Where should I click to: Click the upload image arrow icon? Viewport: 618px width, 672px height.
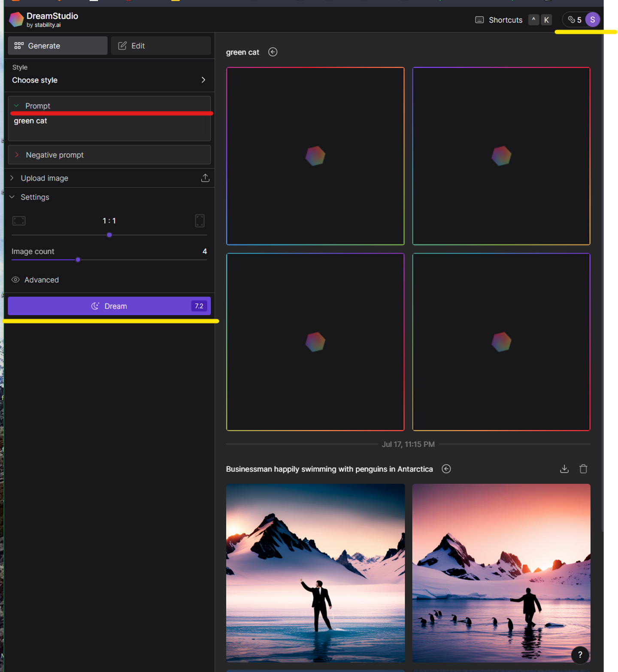click(x=205, y=178)
